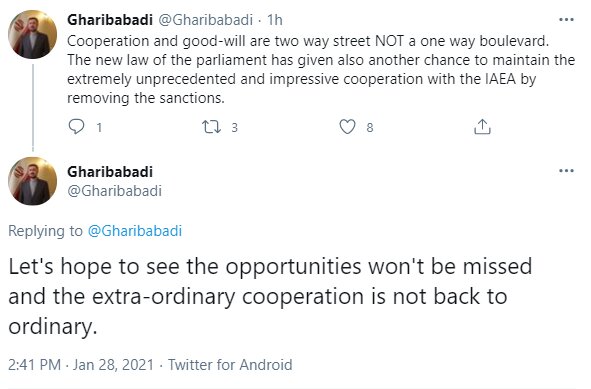
Task: Click the bold Gharibabadi name on reply tweet
Action: point(110,172)
